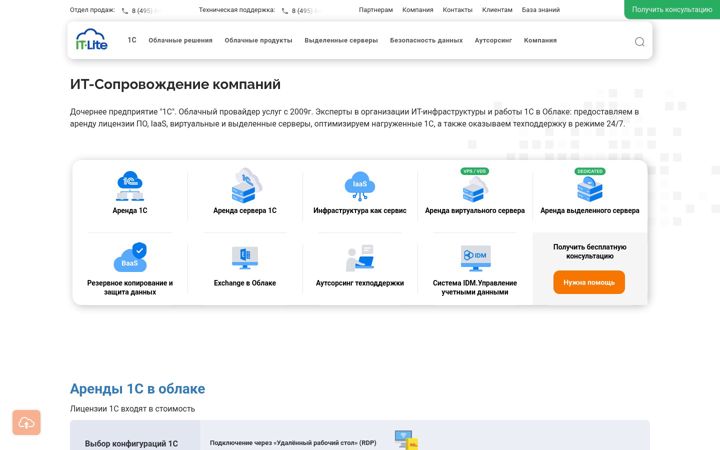Click the Аренда 1С cloud icon

click(x=130, y=186)
